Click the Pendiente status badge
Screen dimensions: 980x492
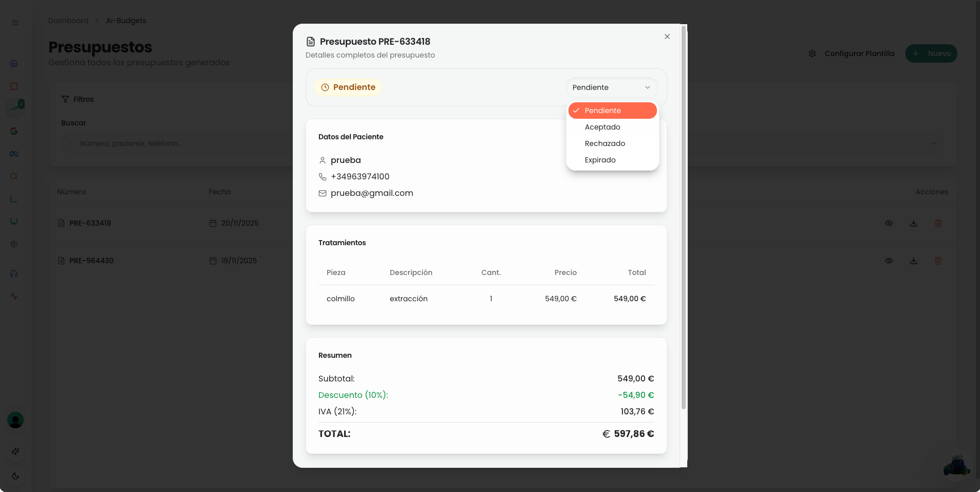click(348, 87)
